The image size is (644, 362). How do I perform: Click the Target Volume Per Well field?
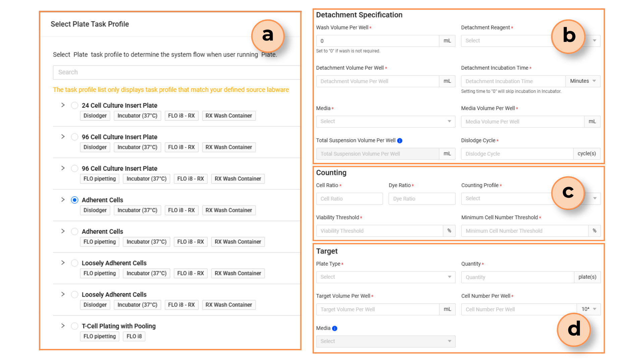tap(378, 309)
